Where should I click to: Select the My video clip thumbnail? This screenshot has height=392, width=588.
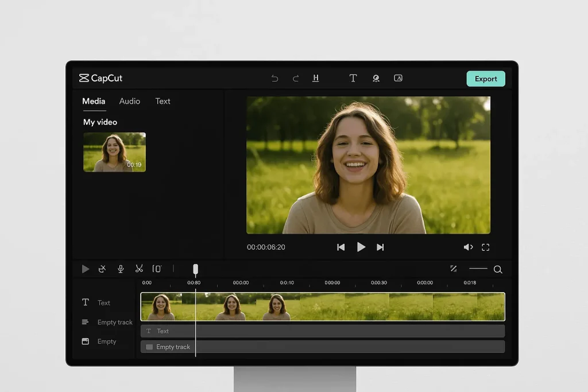(114, 152)
